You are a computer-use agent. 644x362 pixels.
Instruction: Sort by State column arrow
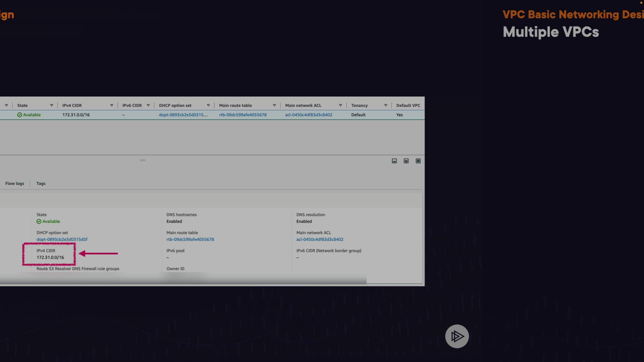coord(52,105)
